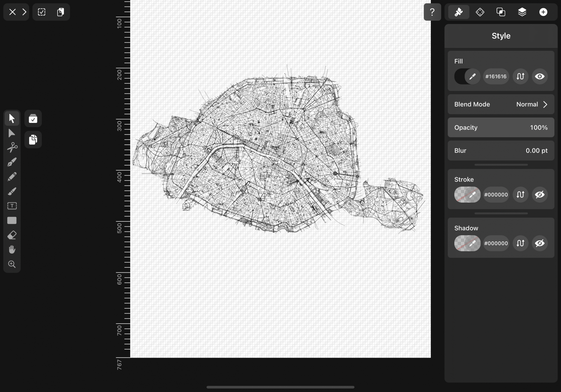Open Fill color mode switcher

click(x=520, y=76)
